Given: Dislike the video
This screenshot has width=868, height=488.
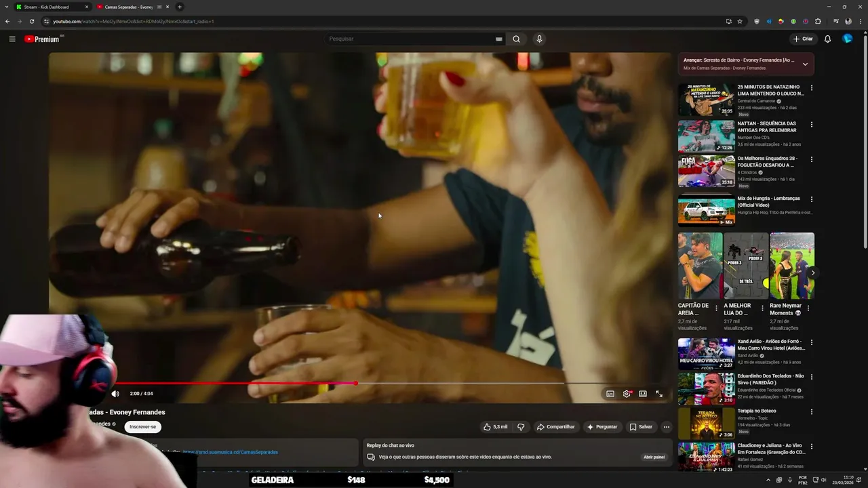Looking at the screenshot, I should point(521,427).
